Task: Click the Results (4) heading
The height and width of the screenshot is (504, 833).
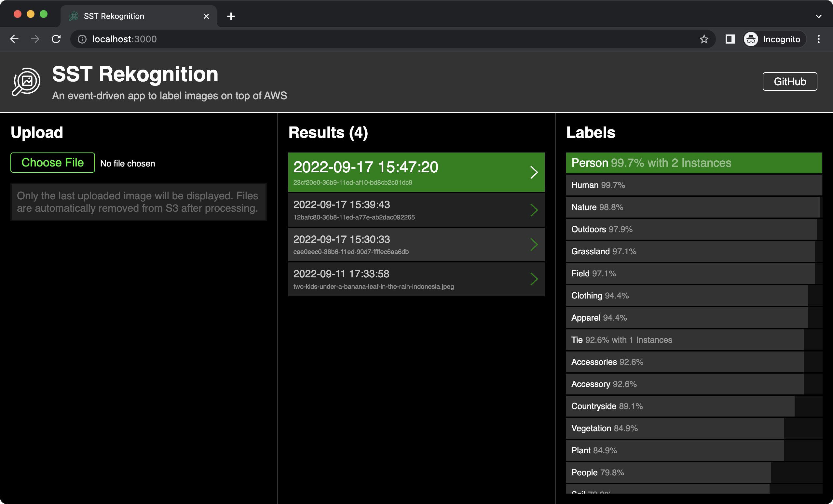Action: (x=328, y=132)
